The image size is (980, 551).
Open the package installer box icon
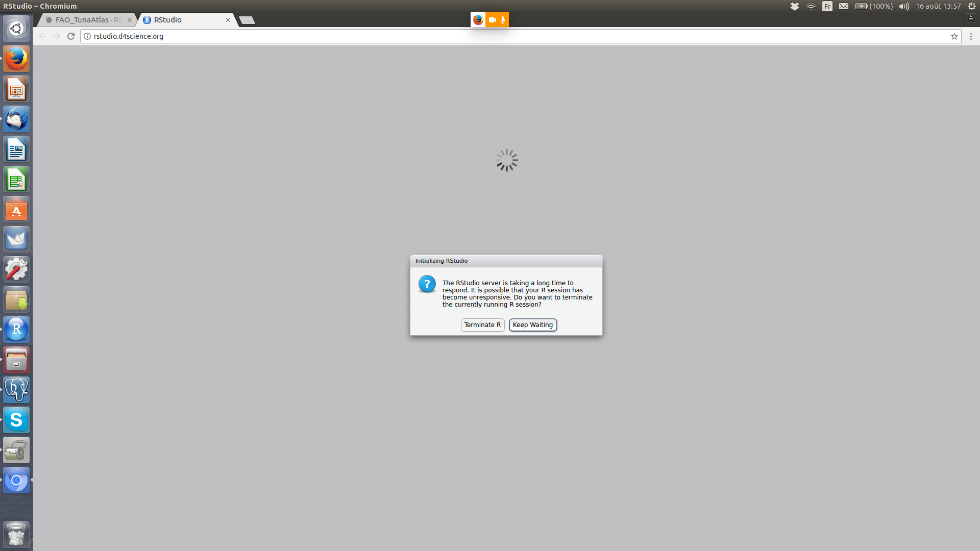click(16, 299)
